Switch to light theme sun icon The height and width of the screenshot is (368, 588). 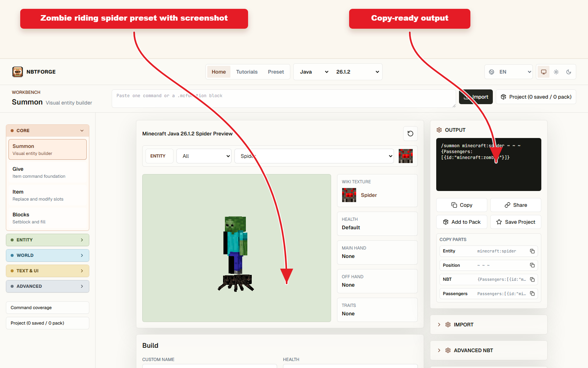[556, 72]
